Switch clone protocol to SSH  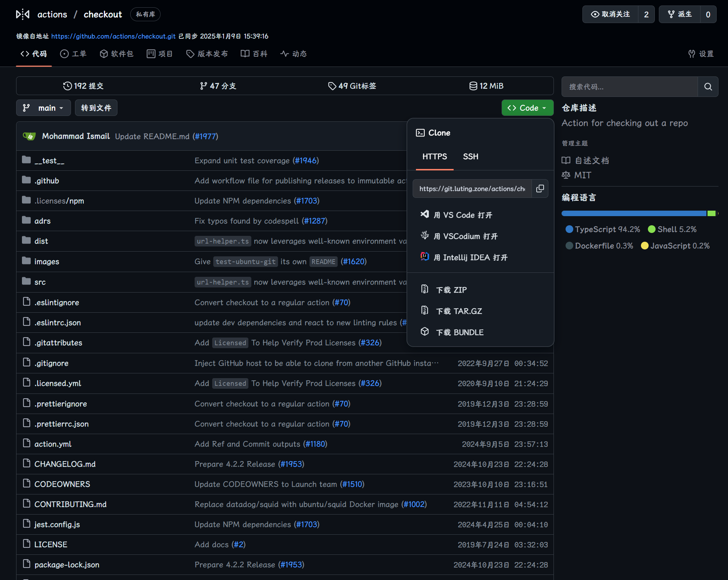click(x=470, y=157)
